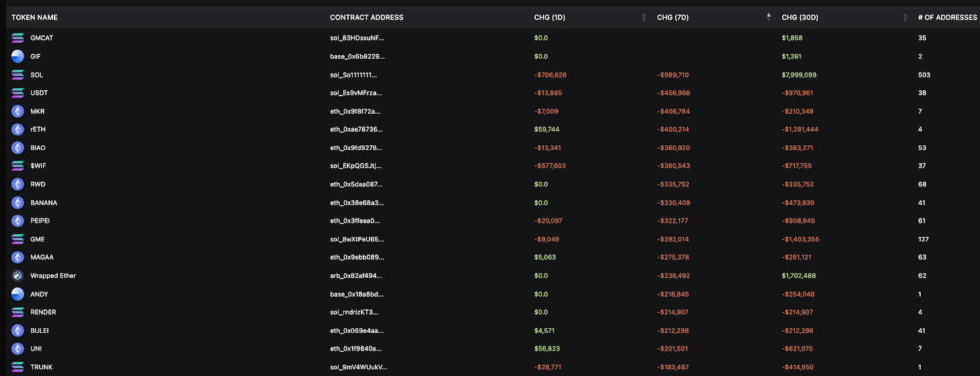980x376 pixels.
Task: Click contract address sol_Es9vMFrza...
Action: click(357, 93)
